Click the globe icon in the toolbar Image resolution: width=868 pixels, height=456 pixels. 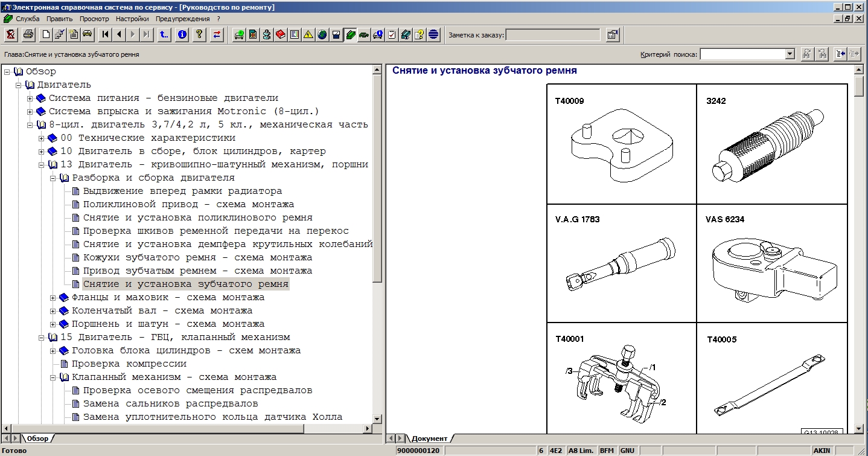(322, 34)
